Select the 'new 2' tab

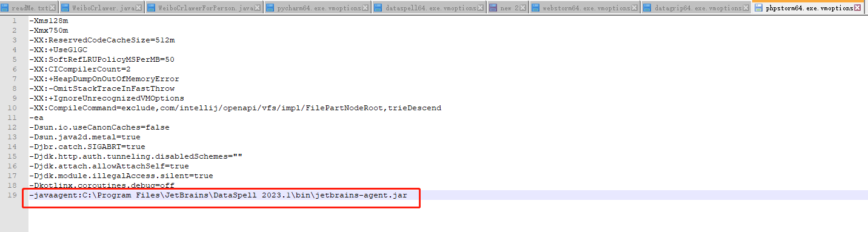(507, 8)
